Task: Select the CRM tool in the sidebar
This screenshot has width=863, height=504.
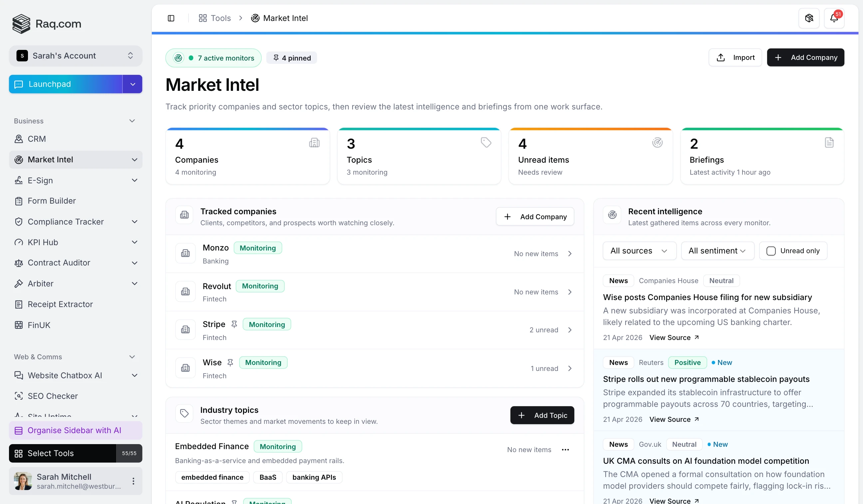Action: coord(36,139)
